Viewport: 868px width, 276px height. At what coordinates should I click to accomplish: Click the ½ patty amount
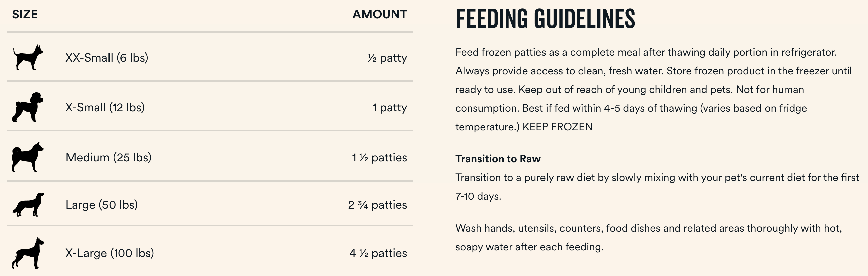pos(387,58)
